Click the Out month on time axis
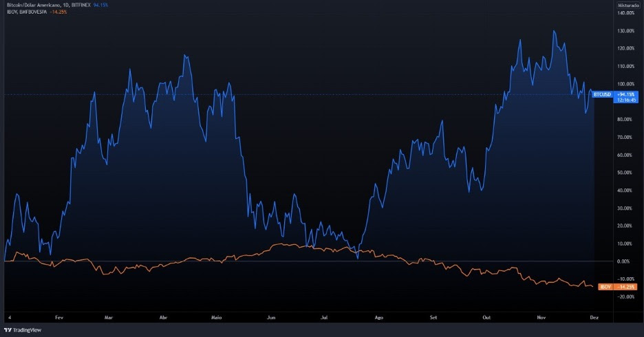Image resolution: width=644 pixels, height=337 pixels. 486,317
